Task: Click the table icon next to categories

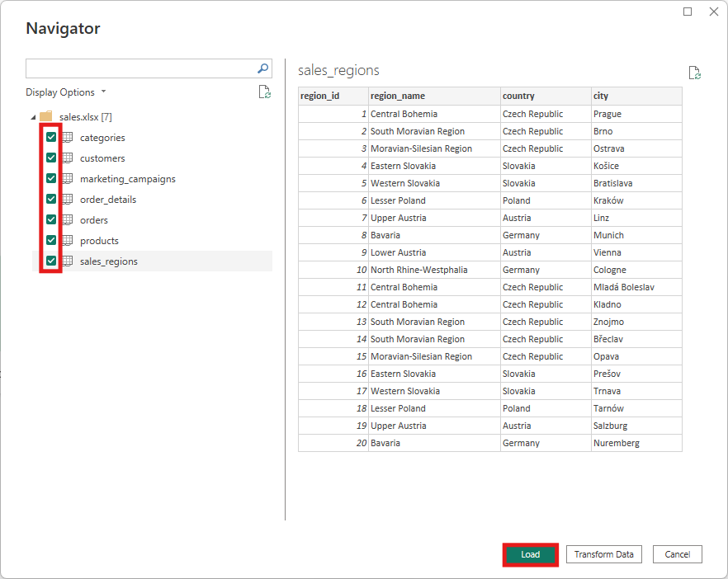Action: pos(68,137)
